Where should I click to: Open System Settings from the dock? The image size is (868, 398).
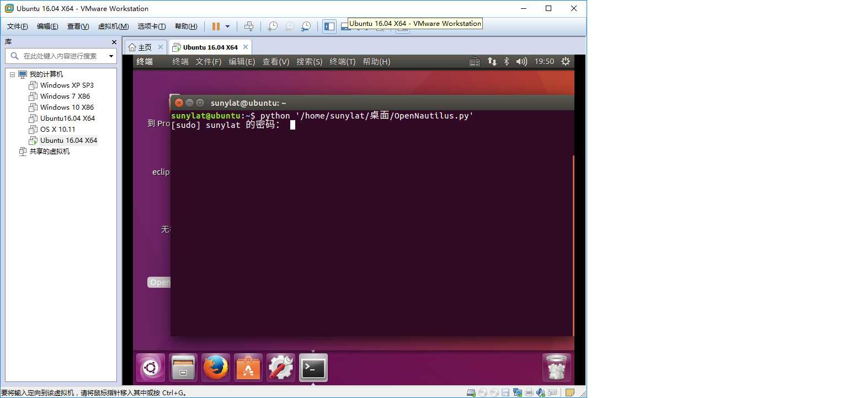[281, 368]
